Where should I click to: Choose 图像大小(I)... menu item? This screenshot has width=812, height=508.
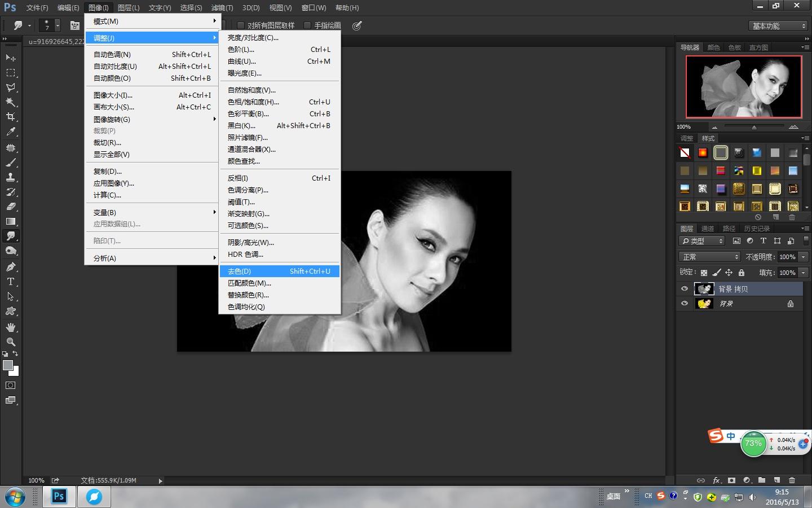pyautogui.click(x=151, y=95)
